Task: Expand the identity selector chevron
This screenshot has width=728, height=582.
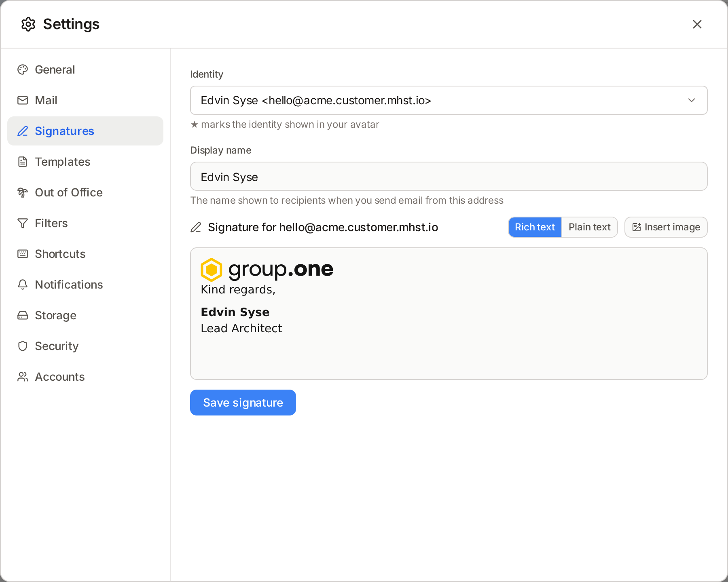Action: pos(692,100)
